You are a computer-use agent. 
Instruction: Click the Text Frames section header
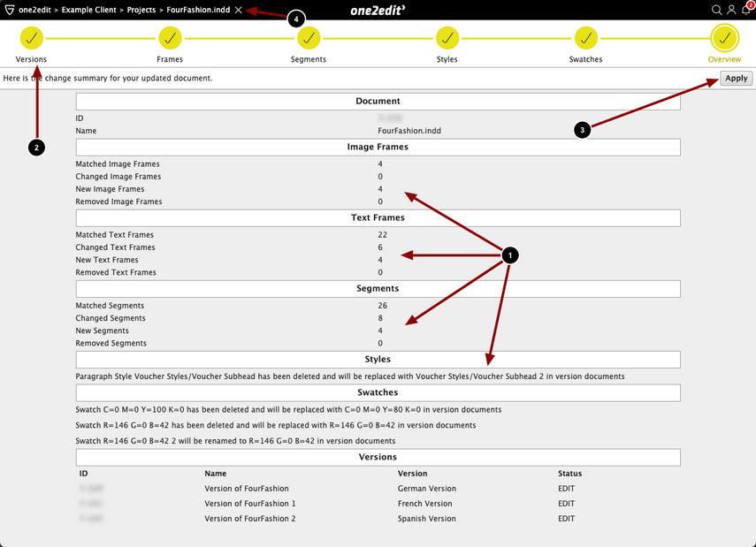pyautogui.click(x=378, y=218)
